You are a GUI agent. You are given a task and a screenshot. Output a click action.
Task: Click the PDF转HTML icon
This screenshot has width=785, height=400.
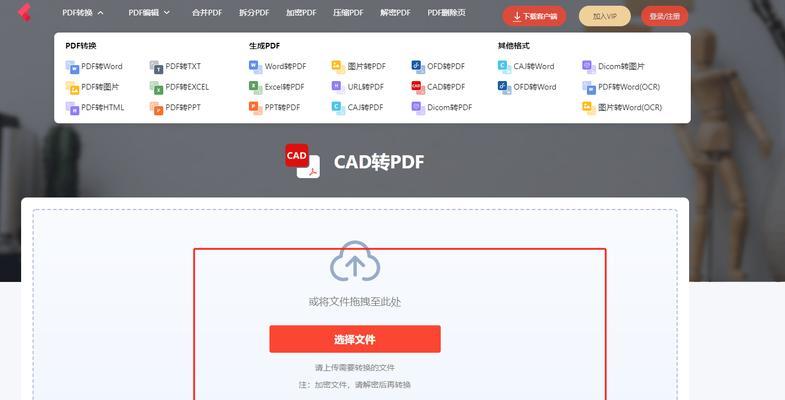pyautogui.click(x=72, y=108)
